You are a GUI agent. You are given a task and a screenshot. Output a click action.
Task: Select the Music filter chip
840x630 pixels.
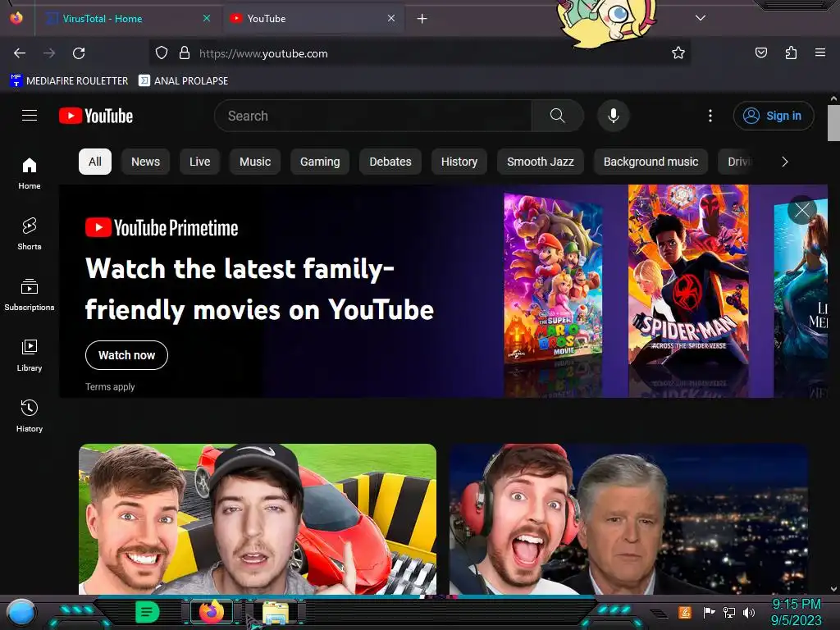(255, 162)
